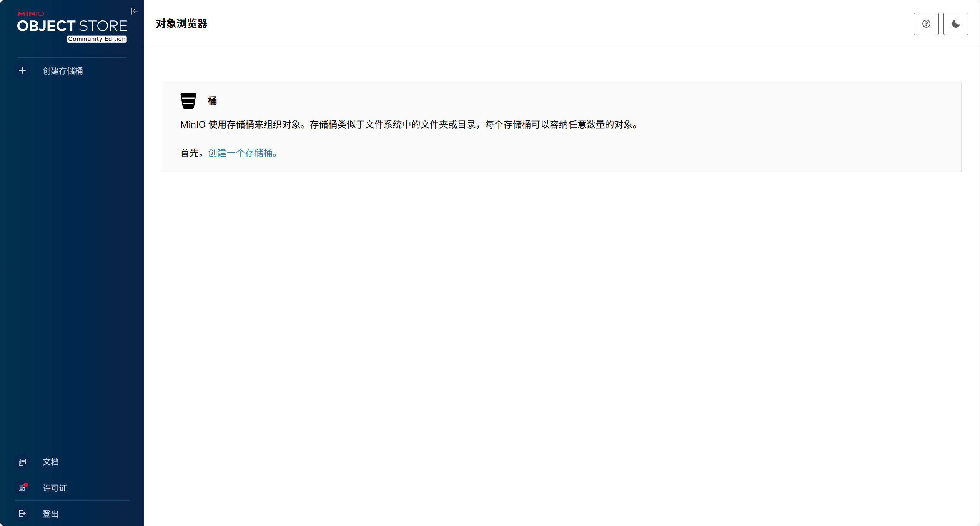
Task: Click the MinIO bucket description paragraph
Action: coord(410,124)
